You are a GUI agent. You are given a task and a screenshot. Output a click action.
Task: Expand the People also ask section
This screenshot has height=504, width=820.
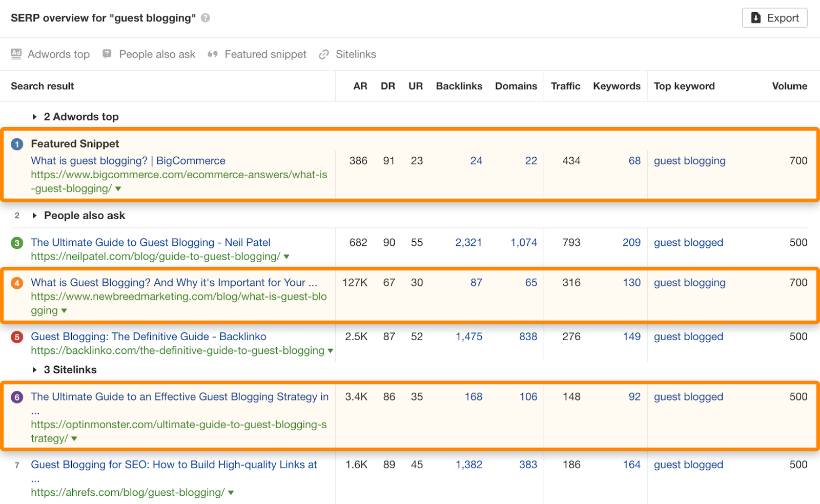click(x=34, y=216)
